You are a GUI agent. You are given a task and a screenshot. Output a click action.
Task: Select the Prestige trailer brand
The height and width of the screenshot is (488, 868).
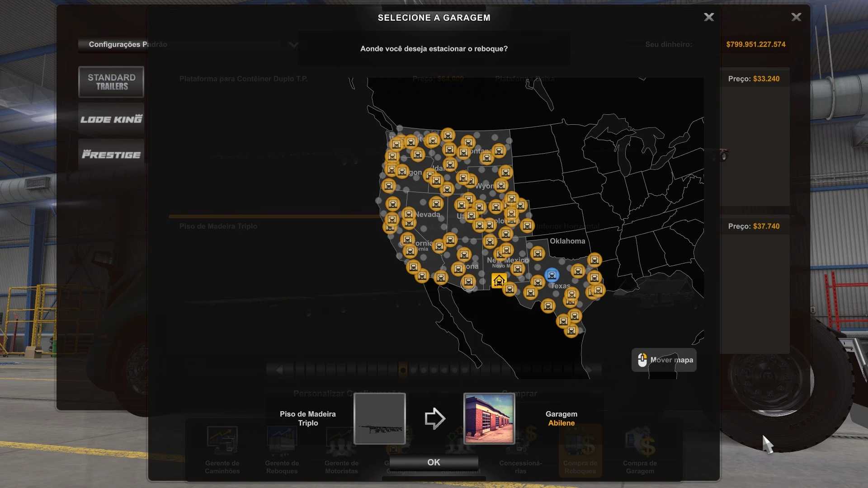point(111,155)
